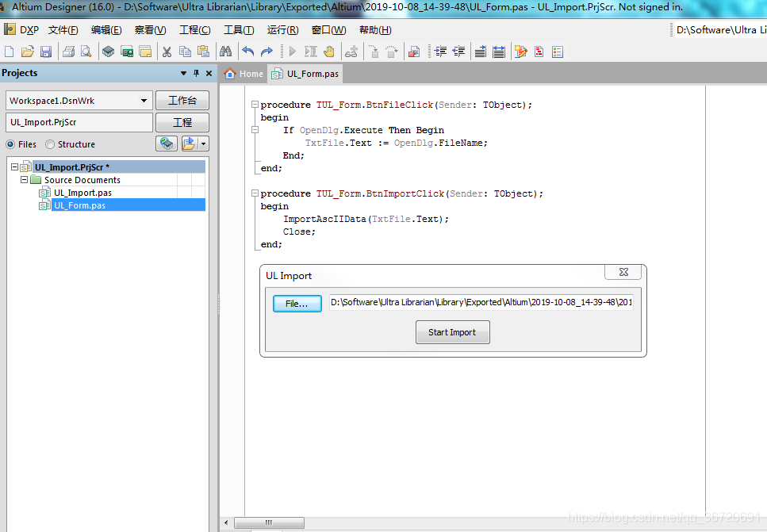Switch to the UL_Form.pas tab

click(305, 74)
